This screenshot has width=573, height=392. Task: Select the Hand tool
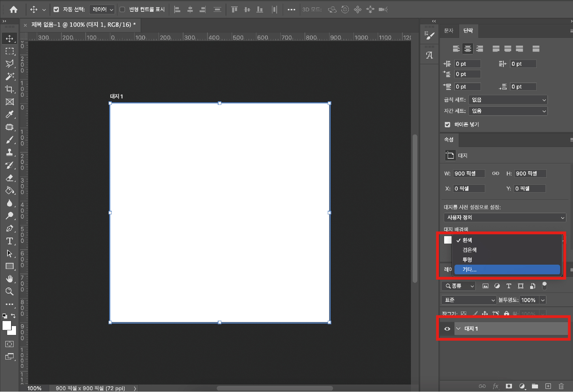pos(10,279)
